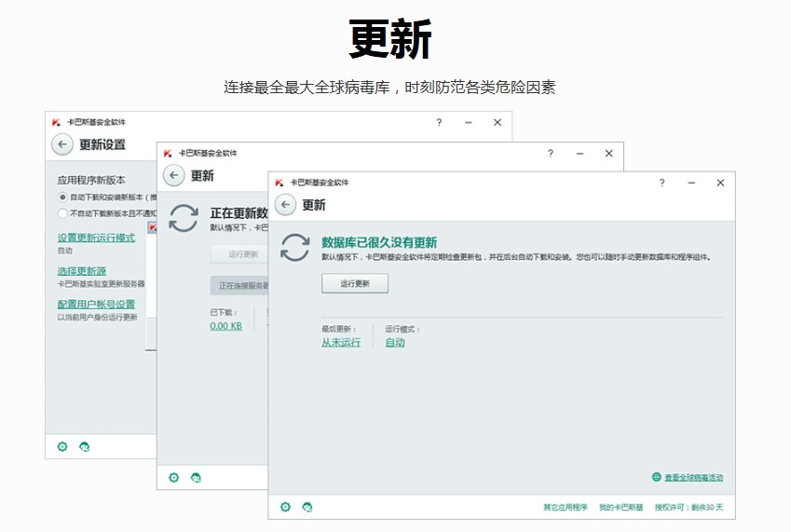
Task: Open 查看全球病毒活动 link
Action: click(693, 477)
